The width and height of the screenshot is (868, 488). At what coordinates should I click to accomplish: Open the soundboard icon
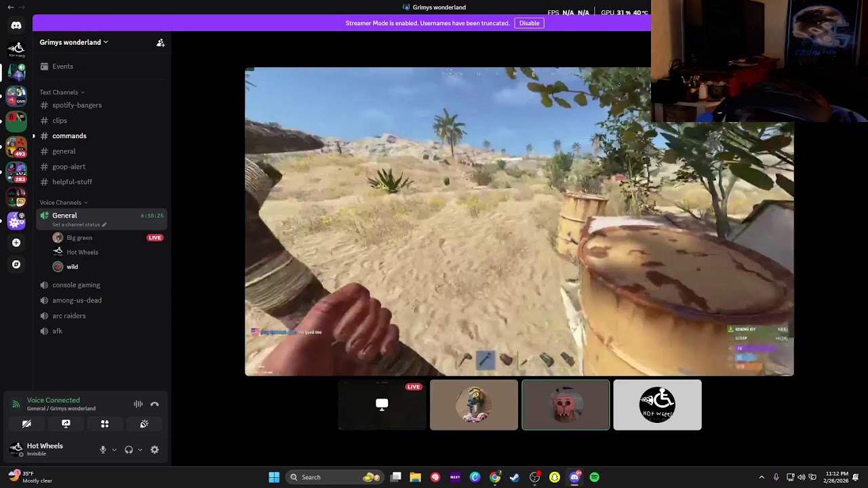pyautogui.click(x=144, y=424)
